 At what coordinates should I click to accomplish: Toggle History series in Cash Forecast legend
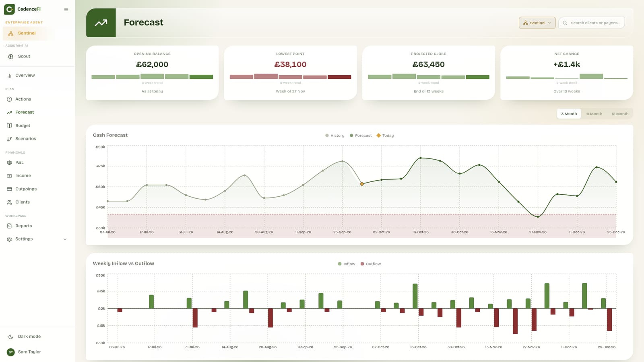coord(335,136)
